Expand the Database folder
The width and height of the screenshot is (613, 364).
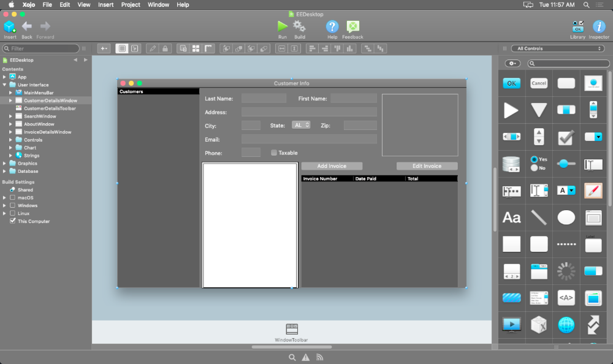tap(5, 172)
